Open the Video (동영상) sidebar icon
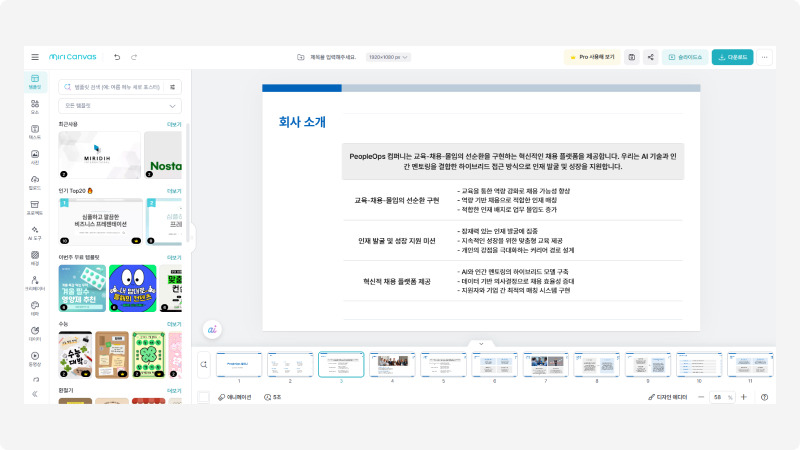 (x=35, y=359)
